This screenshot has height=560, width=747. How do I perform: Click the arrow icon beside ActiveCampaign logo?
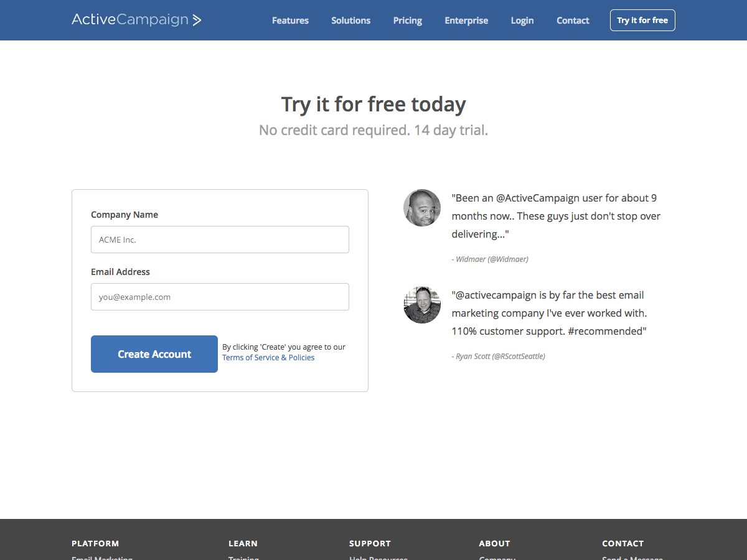point(197,19)
